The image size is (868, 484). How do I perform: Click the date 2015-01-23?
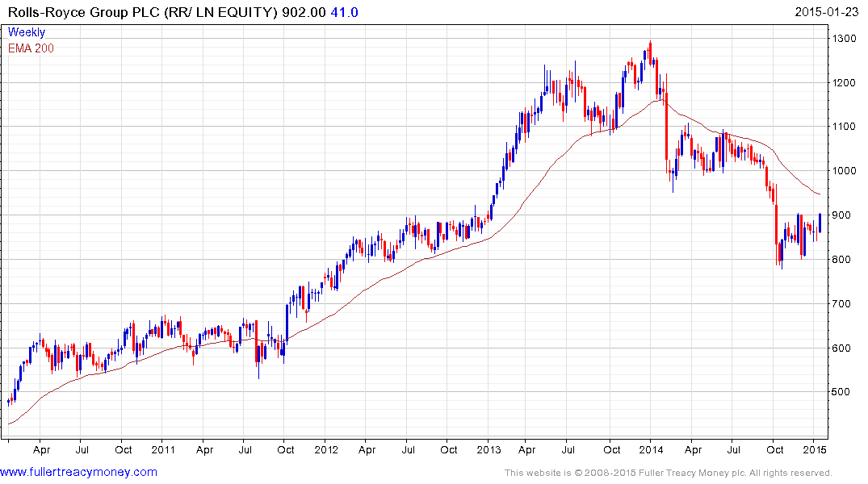pyautogui.click(x=827, y=11)
